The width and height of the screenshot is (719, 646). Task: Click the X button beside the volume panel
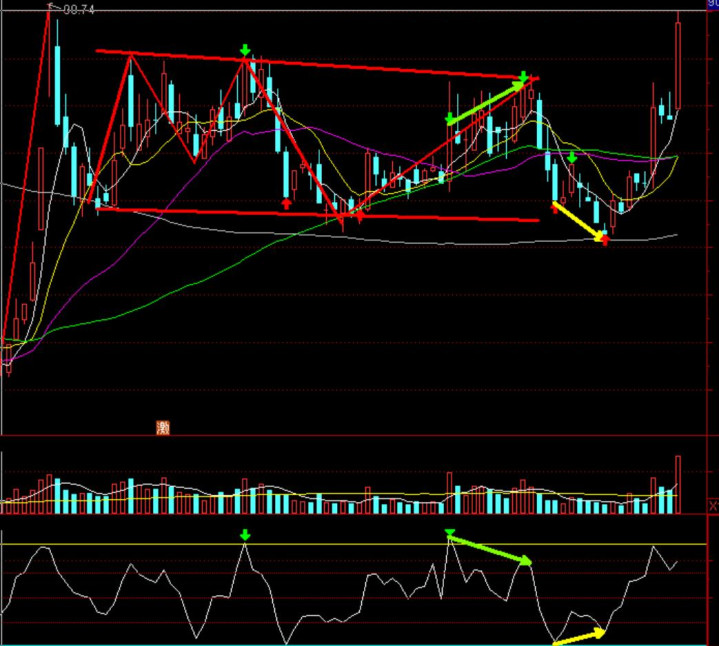(713, 506)
